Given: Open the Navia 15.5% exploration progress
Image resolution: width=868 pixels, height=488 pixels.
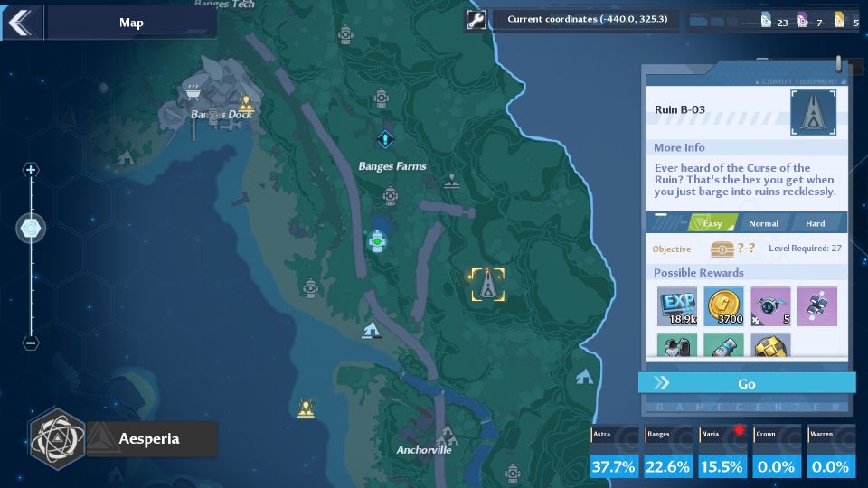Looking at the screenshot, I should [722, 451].
